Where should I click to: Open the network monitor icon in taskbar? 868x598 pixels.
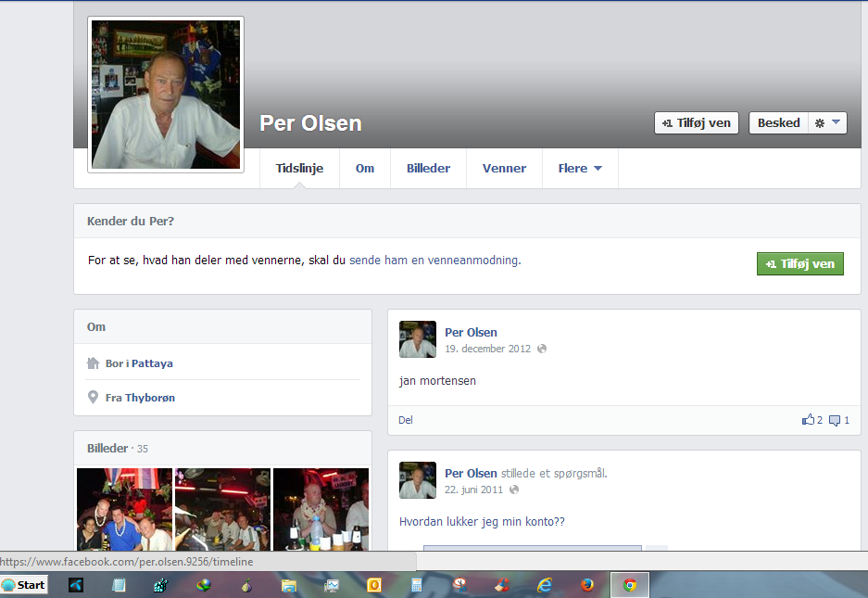click(x=161, y=585)
